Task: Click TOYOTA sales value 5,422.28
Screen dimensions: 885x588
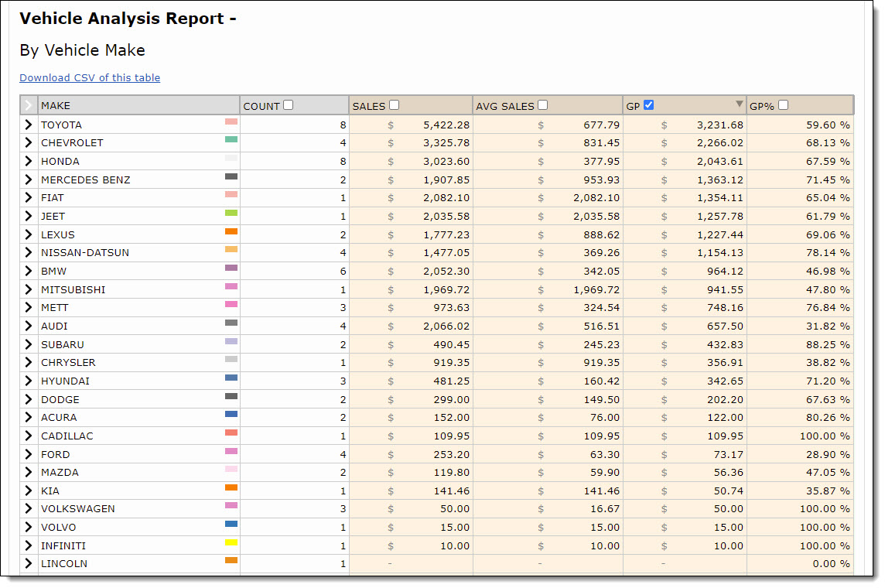Action: pos(446,125)
